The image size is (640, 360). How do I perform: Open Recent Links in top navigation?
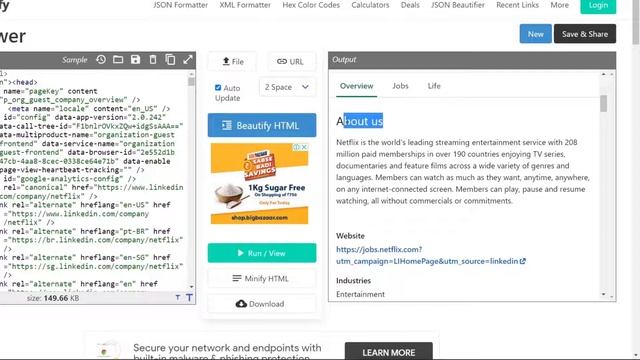pyautogui.click(x=518, y=5)
